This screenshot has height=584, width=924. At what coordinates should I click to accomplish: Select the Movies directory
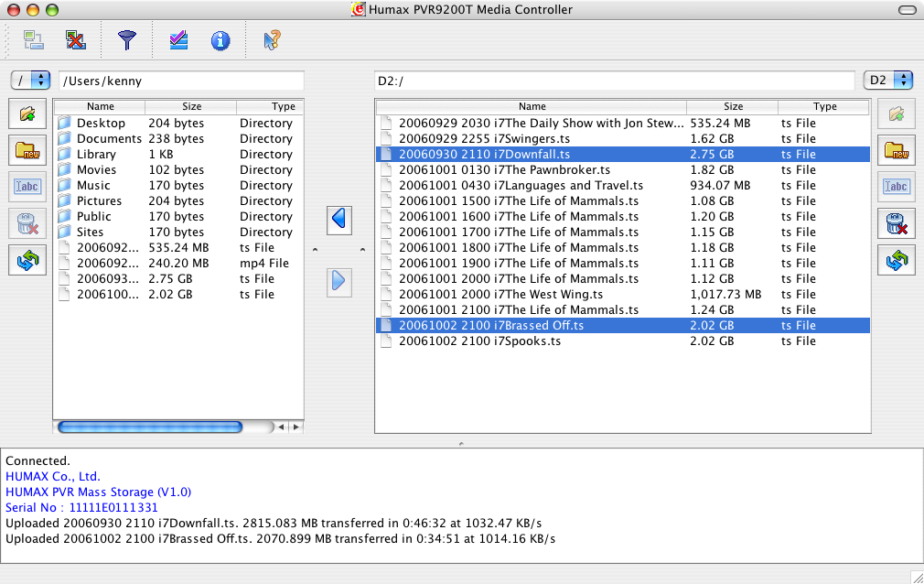179,170
